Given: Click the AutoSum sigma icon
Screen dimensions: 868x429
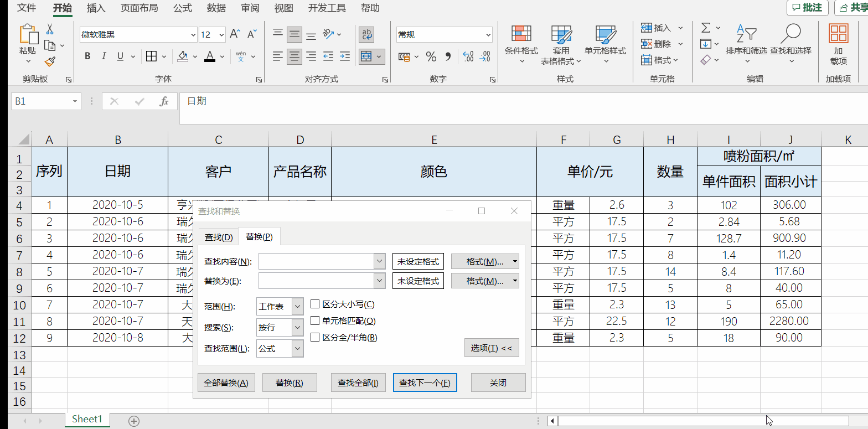Looking at the screenshot, I should click(x=706, y=28).
